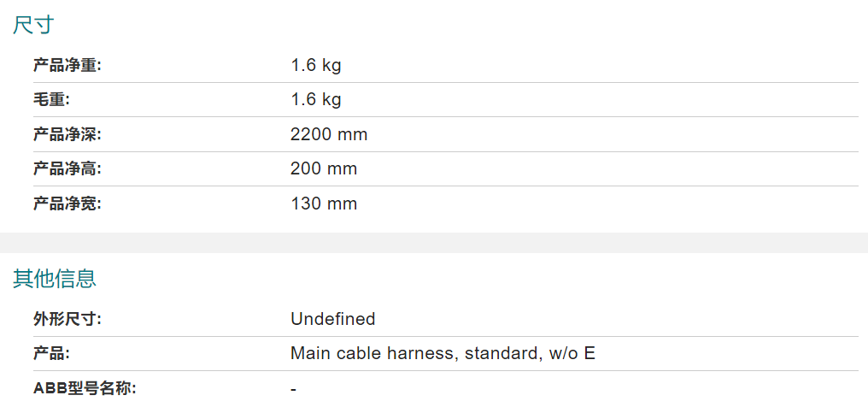868x413 pixels.
Task: Select the 产品净深 label
Action: click(67, 134)
